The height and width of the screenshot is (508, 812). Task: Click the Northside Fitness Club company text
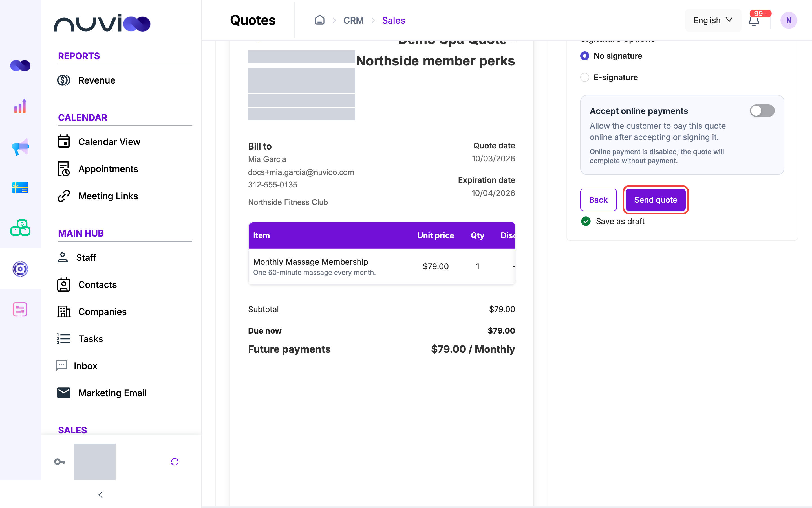pos(288,202)
